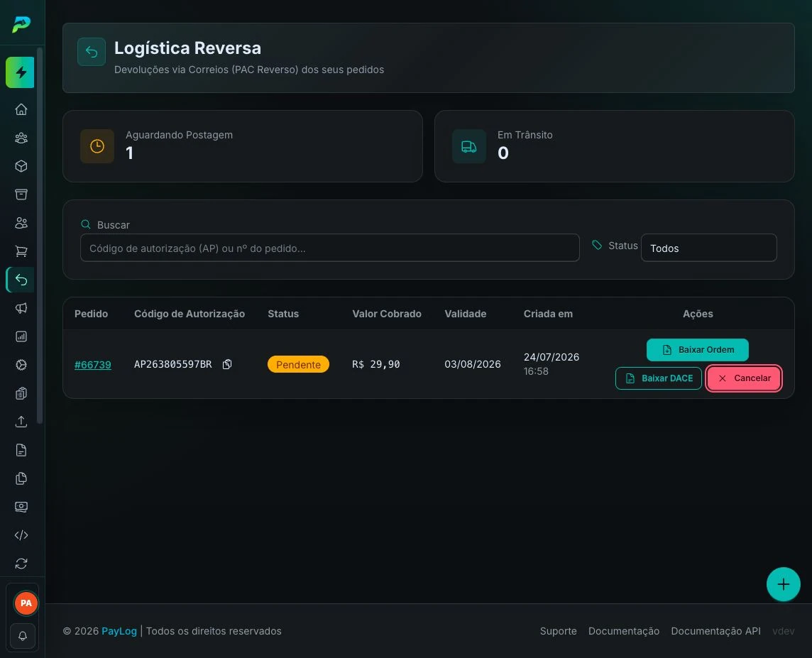This screenshot has width=812, height=658.
Task: Open the upload arrow sidebar icon
Action: coord(21,422)
